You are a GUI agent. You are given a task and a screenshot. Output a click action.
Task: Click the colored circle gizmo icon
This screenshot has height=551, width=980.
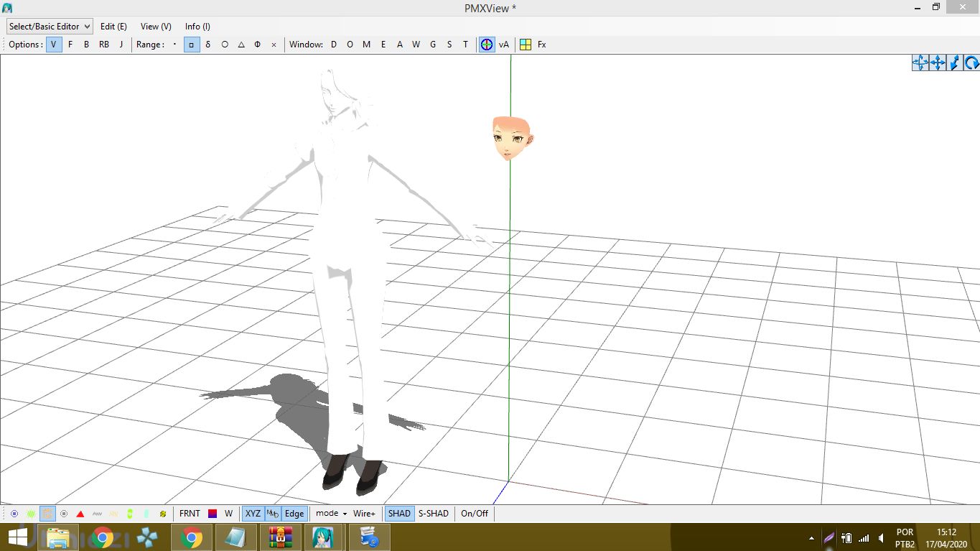click(487, 45)
